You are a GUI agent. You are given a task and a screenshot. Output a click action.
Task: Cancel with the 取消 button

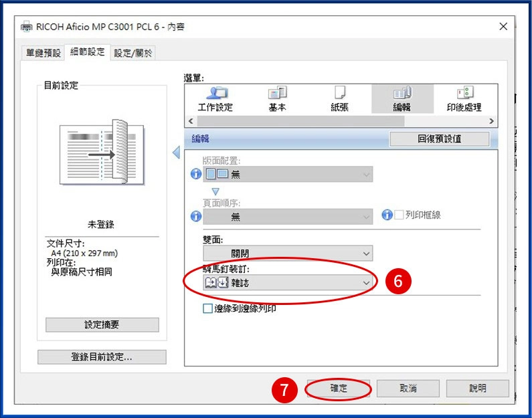(x=408, y=388)
